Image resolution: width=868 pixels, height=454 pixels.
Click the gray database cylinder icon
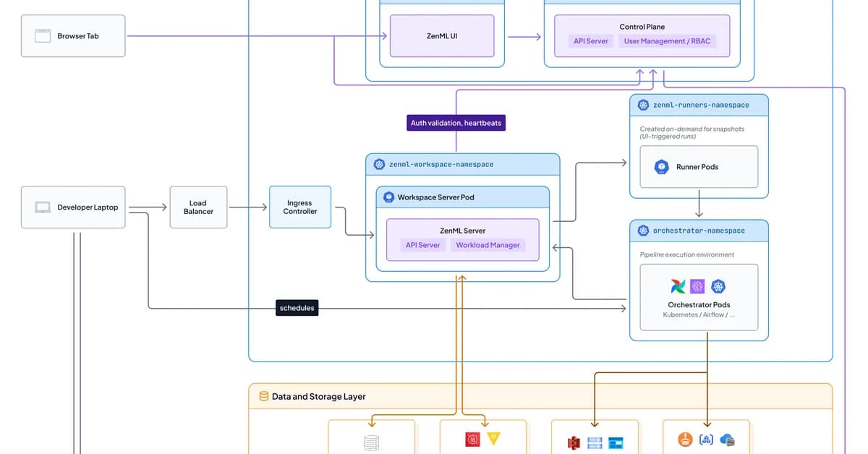click(371, 442)
